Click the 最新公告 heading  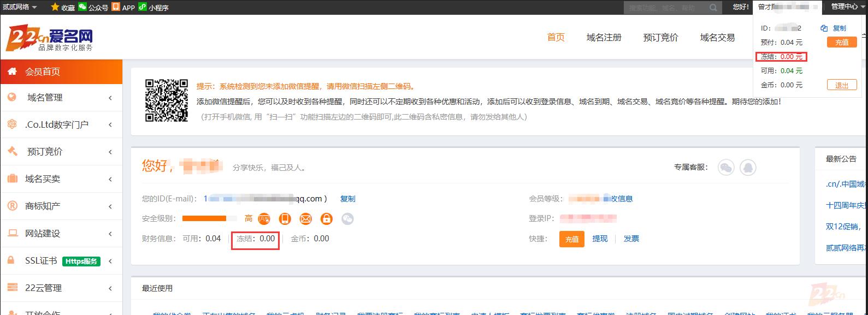(x=841, y=159)
